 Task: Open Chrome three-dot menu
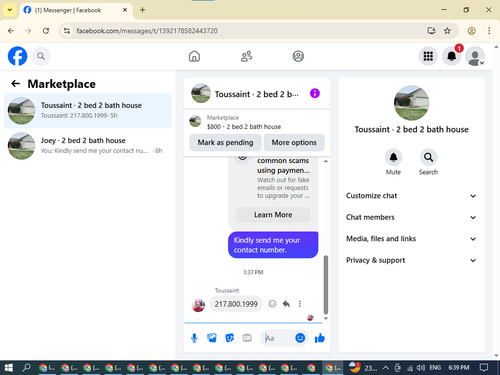click(489, 31)
